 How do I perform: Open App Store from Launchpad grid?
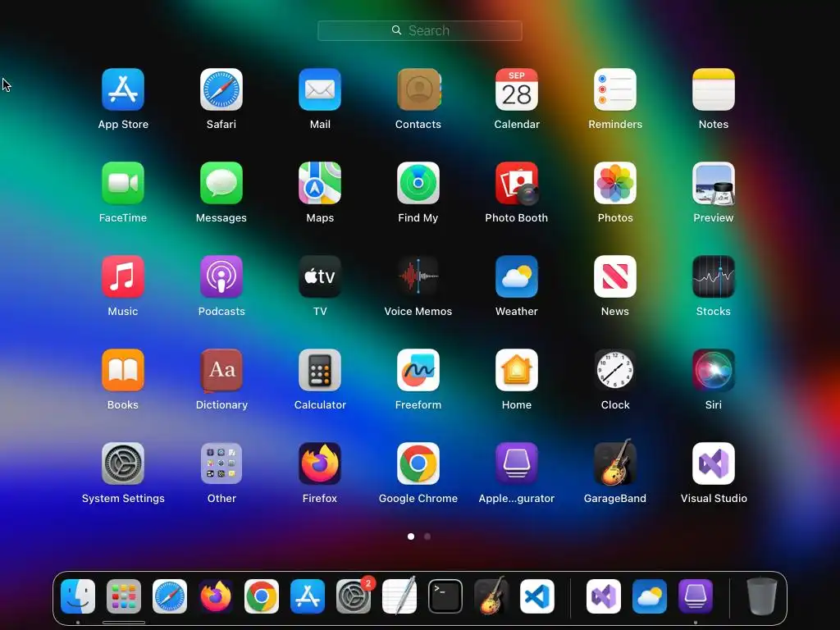(x=123, y=89)
